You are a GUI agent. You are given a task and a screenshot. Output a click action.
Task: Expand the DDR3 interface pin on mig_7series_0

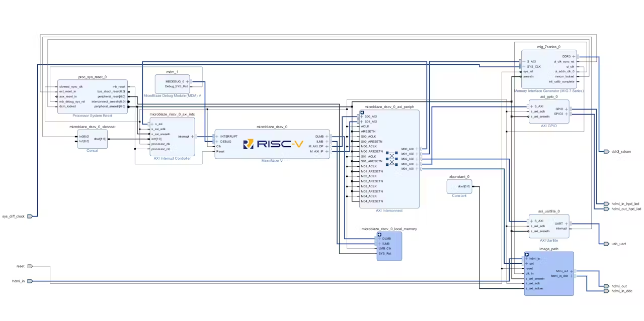tap(574, 57)
